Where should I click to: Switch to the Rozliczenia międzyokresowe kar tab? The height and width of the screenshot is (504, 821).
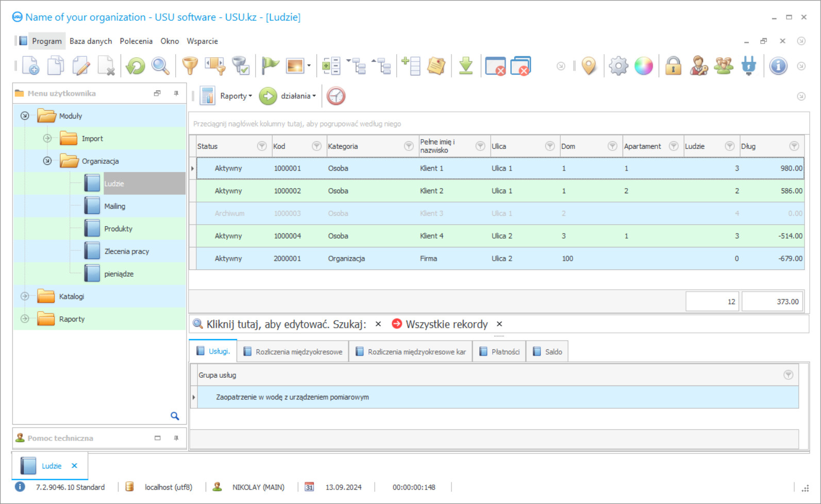coord(411,351)
